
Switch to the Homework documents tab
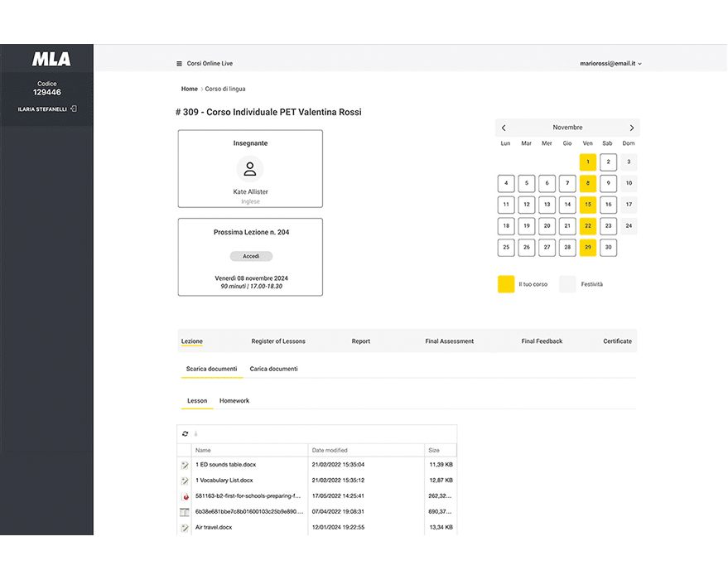point(234,401)
